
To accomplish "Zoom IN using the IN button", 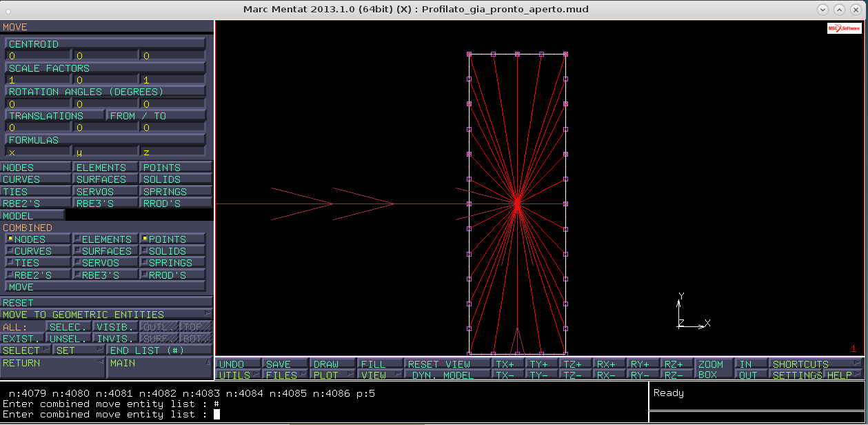I will [751, 364].
